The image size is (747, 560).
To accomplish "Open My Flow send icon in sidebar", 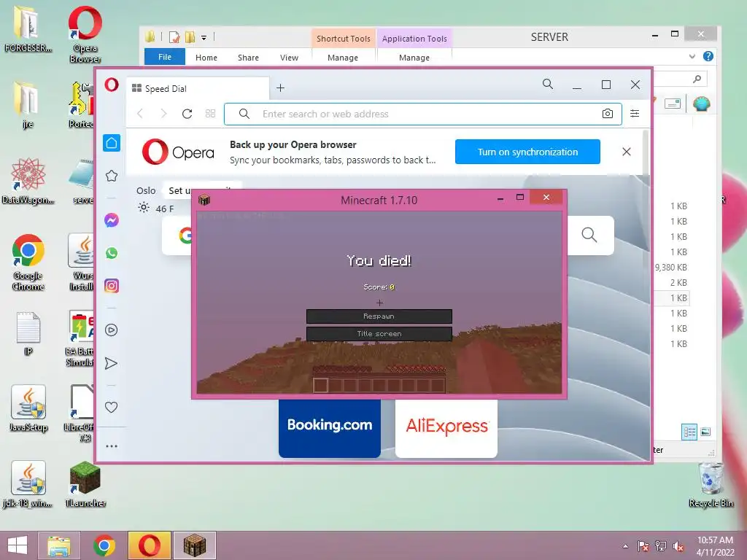I will click(x=111, y=363).
